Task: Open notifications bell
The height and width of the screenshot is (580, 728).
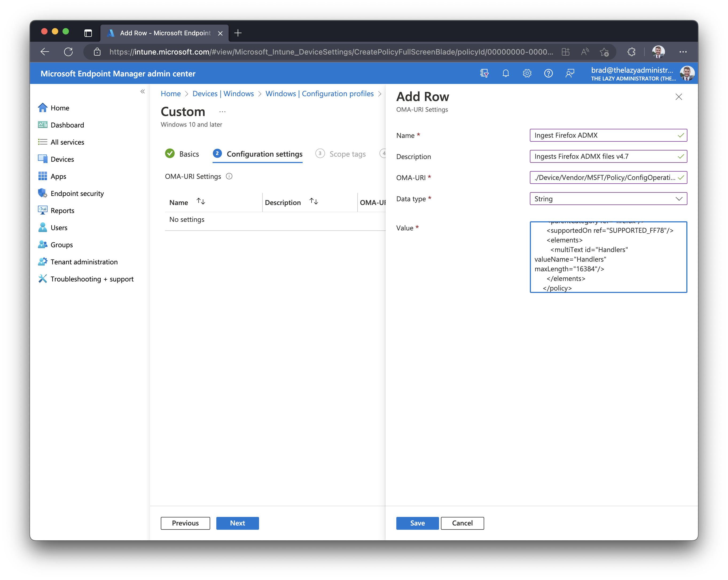Action: click(506, 73)
